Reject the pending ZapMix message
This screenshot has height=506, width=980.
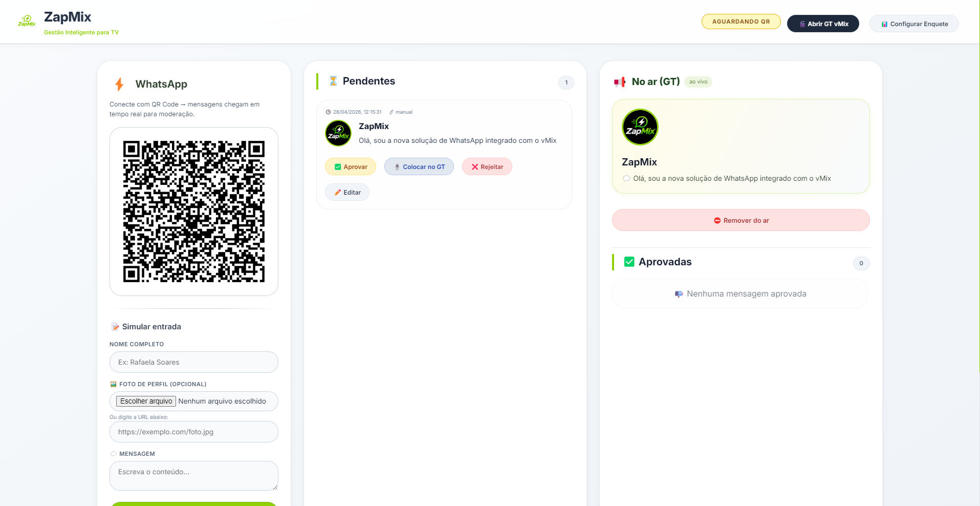[487, 166]
